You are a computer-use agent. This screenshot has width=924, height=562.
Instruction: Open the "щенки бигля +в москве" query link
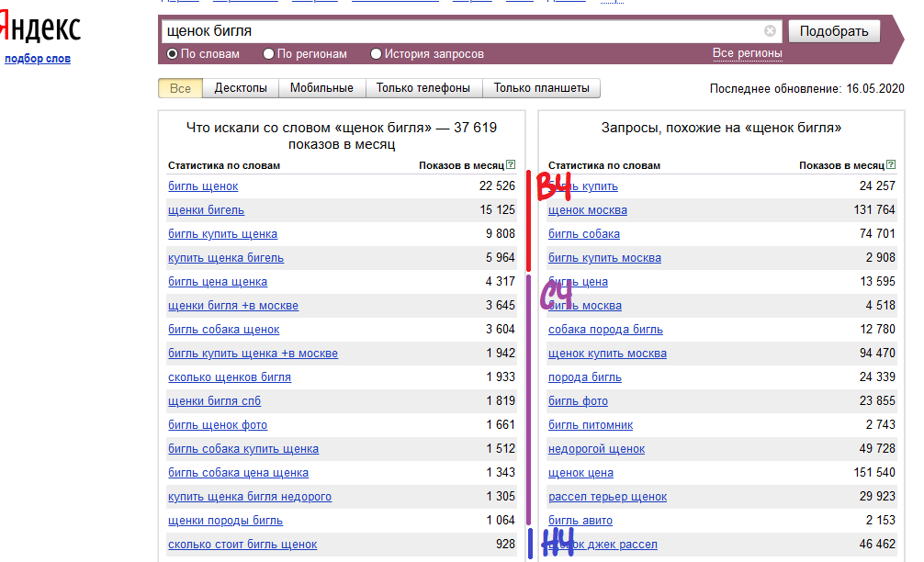click(x=233, y=306)
